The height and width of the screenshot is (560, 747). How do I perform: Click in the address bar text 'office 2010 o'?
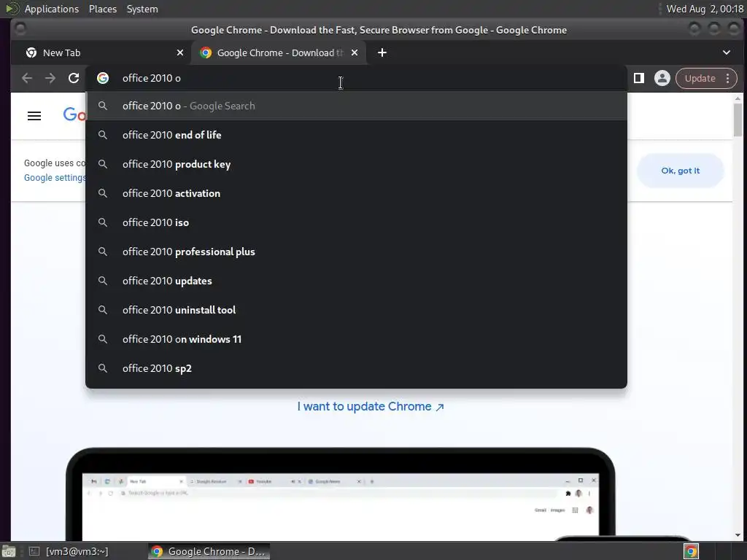pyautogui.click(x=152, y=78)
